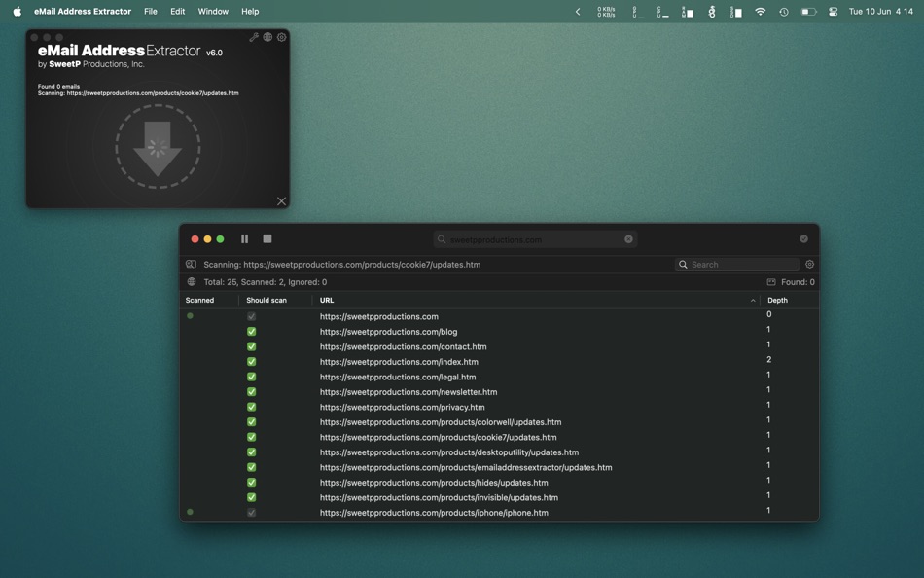The height and width of the screenshot is (578, 924).
Task: Open Time Machine icon in menu bar
Action: [x=784, y=12]
